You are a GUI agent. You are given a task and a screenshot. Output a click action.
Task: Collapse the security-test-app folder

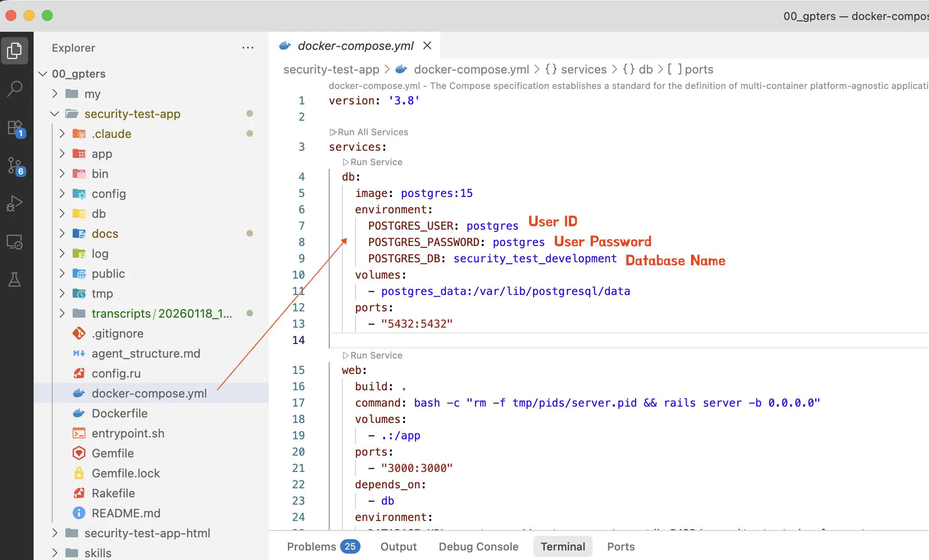coord(54,114)
